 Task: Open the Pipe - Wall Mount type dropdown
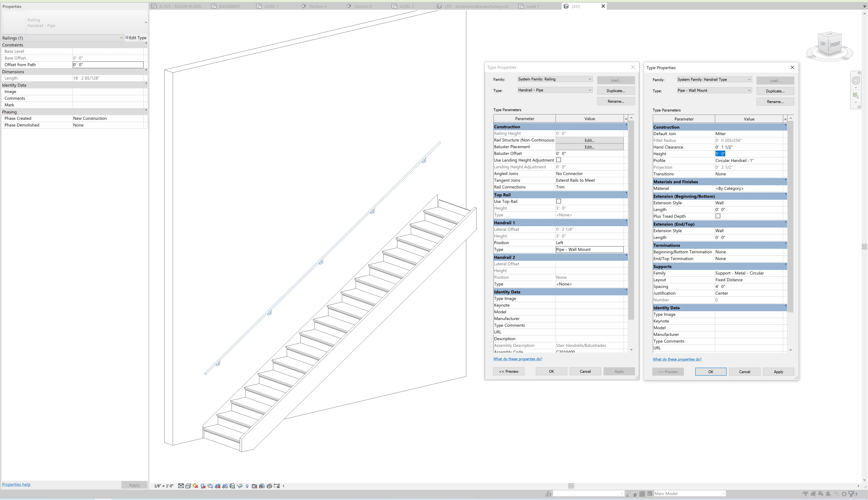(x=714, y=90)
